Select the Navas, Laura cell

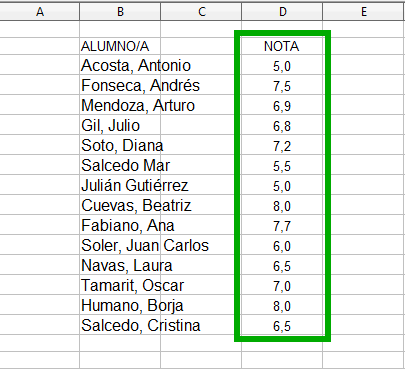coord(120,265)
